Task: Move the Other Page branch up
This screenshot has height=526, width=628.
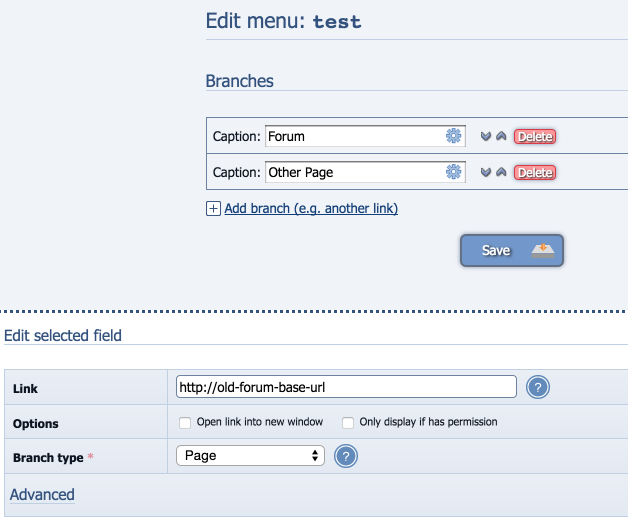Action: tap(501, 172)
